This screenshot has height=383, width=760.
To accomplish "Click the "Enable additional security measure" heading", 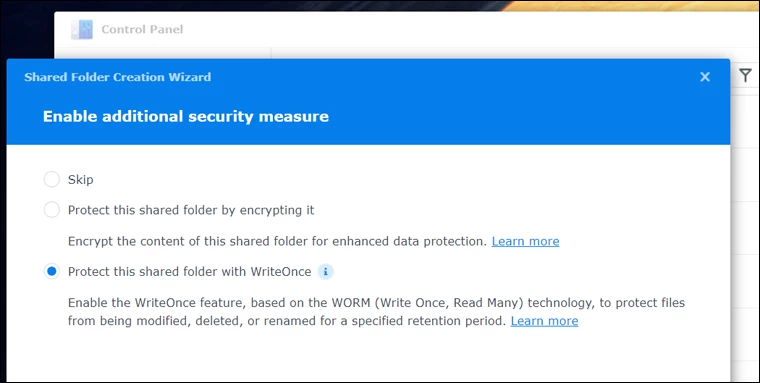I will [x=186, y=116].
